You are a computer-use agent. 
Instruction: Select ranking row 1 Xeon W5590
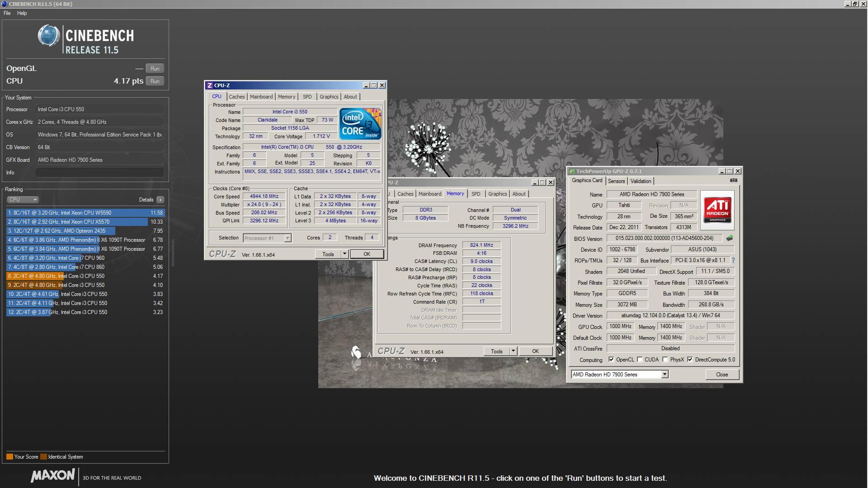point(85,213)
